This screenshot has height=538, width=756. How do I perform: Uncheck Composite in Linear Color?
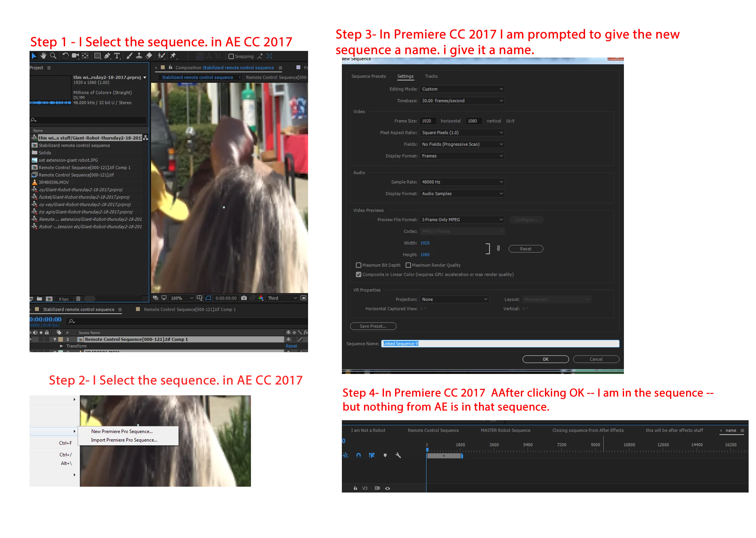click(359, 274)
